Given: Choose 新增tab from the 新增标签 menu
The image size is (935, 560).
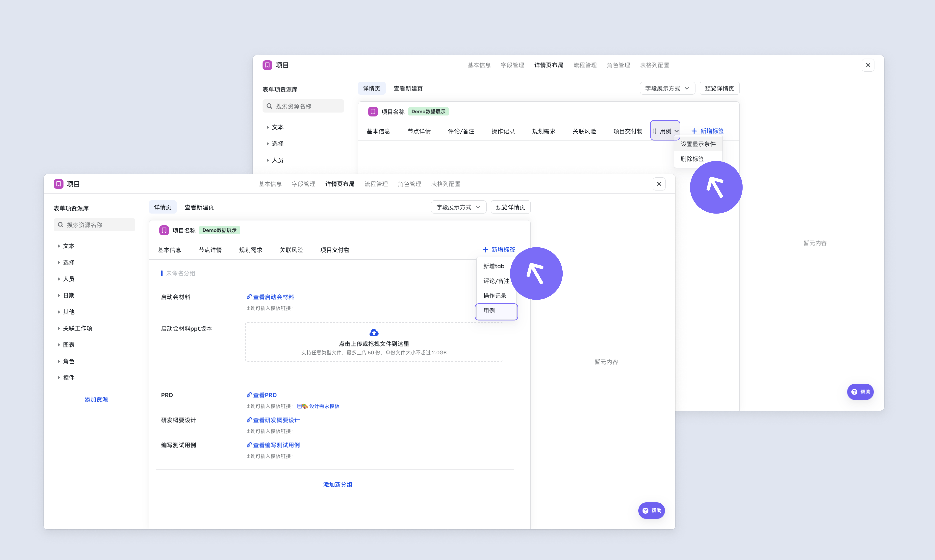Looking at the screenshot, I should [494, 266].
